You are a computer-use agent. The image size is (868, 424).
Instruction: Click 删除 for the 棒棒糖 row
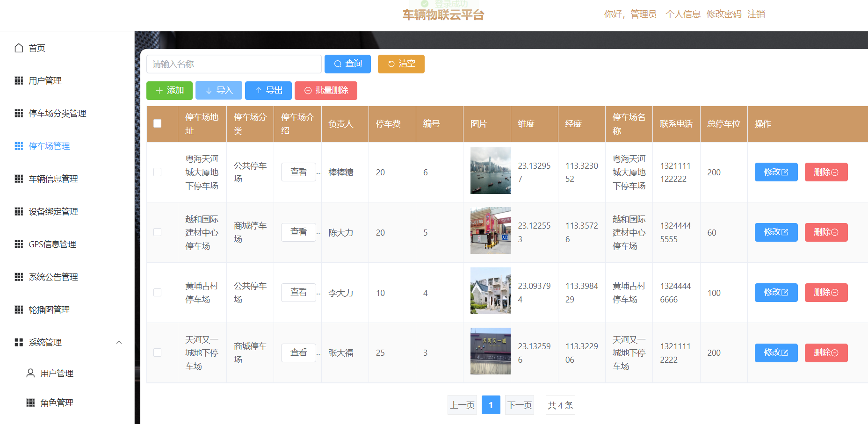tap(826, 172)
